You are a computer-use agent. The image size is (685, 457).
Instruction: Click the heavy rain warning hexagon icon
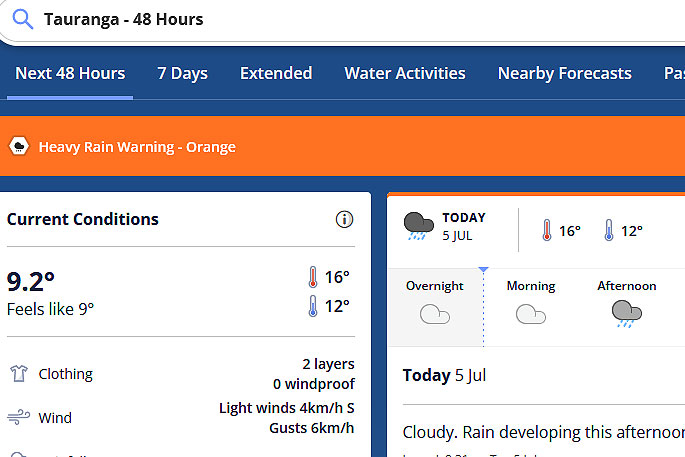(x=19, y=146)
